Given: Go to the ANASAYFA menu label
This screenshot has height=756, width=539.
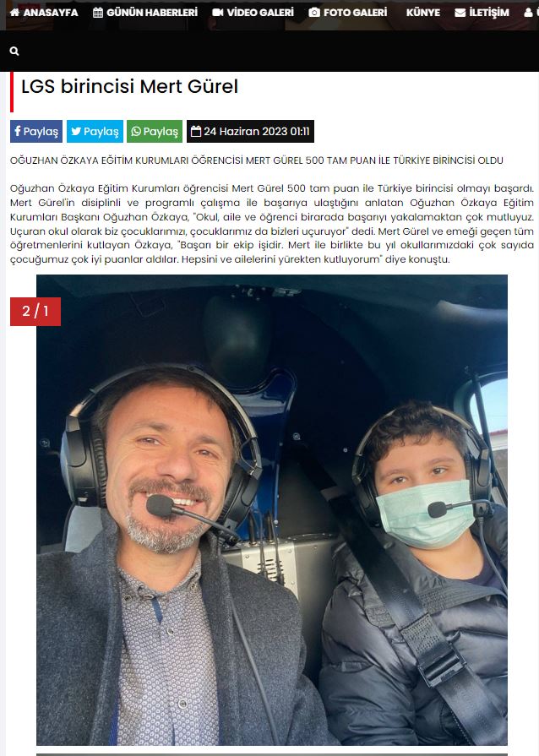Looking at the screenshot, I should coord(51,12).
